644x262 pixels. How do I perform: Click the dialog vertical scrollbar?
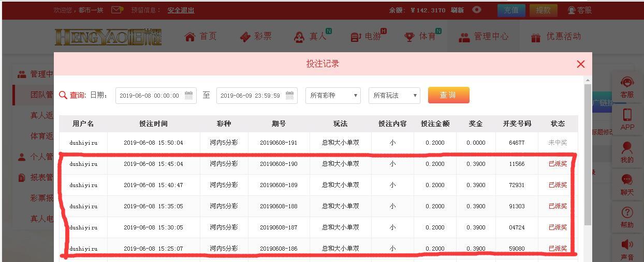[x=588, y=154]
